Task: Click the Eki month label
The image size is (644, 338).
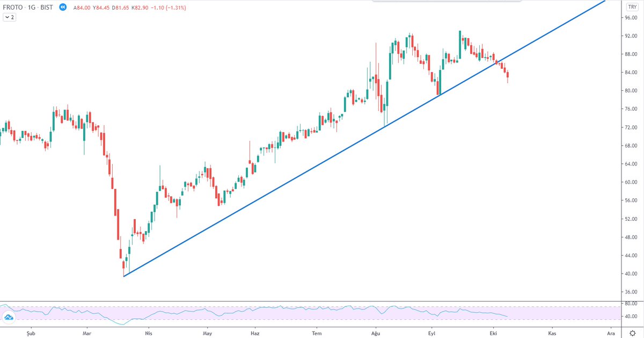Action: pyautogui.click(x=493, y=333)
